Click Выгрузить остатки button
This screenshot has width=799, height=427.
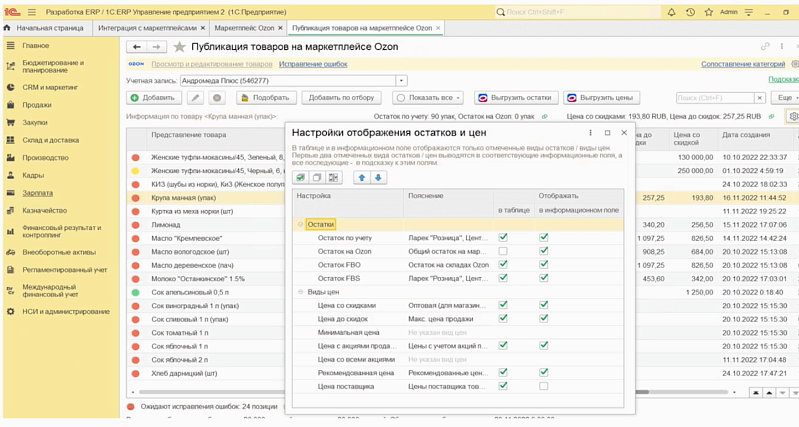tap(516, 97)
